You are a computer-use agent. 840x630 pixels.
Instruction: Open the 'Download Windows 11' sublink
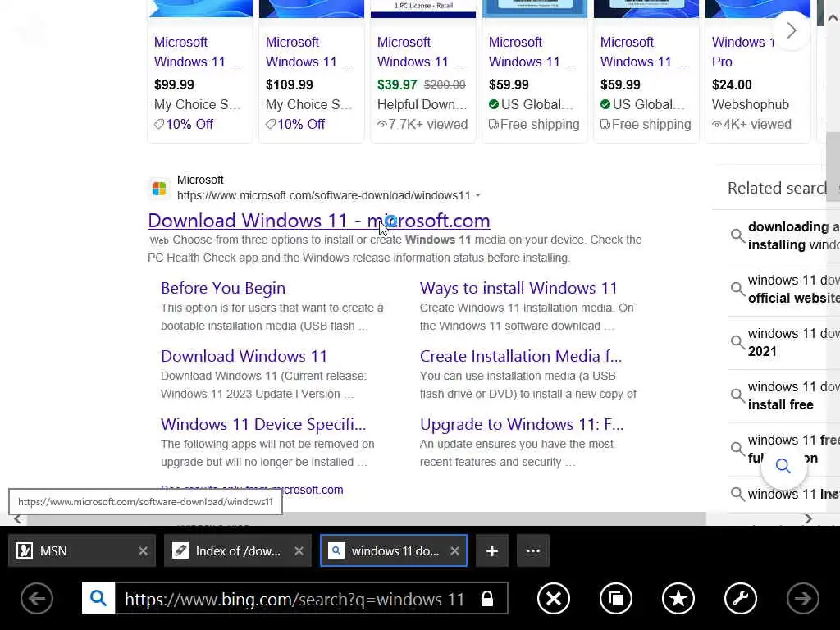pyautogui.click(x=244, y=356)
